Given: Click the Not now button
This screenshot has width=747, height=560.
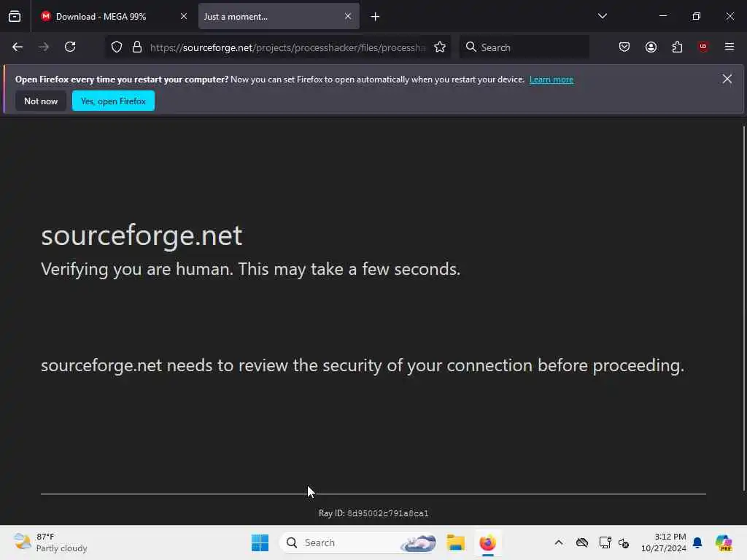Looking at the screenshot, I should 41,101.
